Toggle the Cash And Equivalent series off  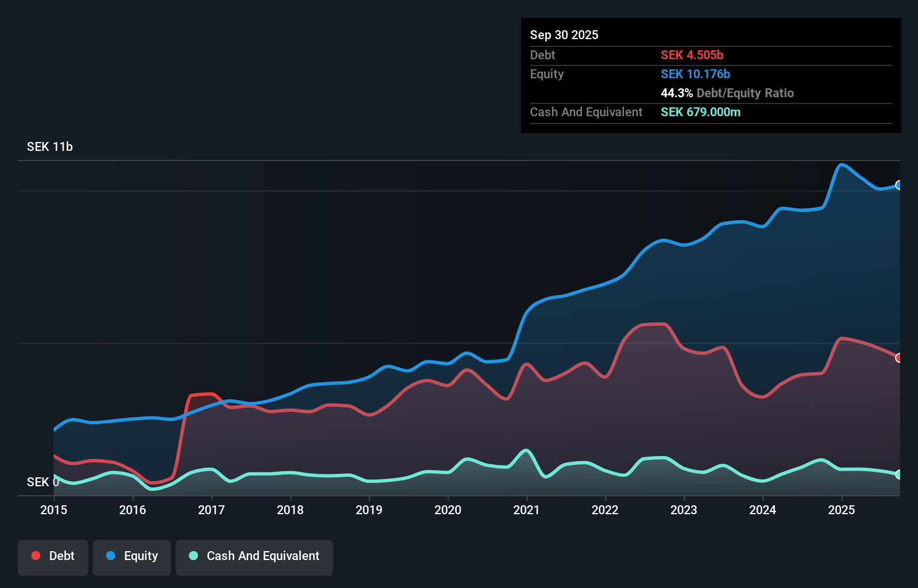(x=254, y=556)
